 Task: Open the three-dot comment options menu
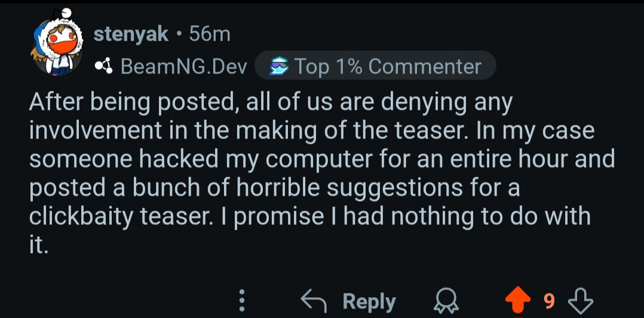pyautogui.click(x=242, y=301)
